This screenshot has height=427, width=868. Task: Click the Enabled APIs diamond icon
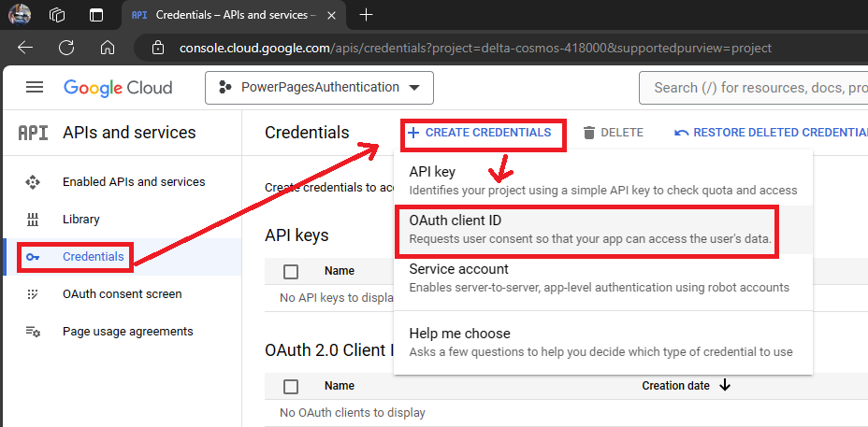point(33,182)
